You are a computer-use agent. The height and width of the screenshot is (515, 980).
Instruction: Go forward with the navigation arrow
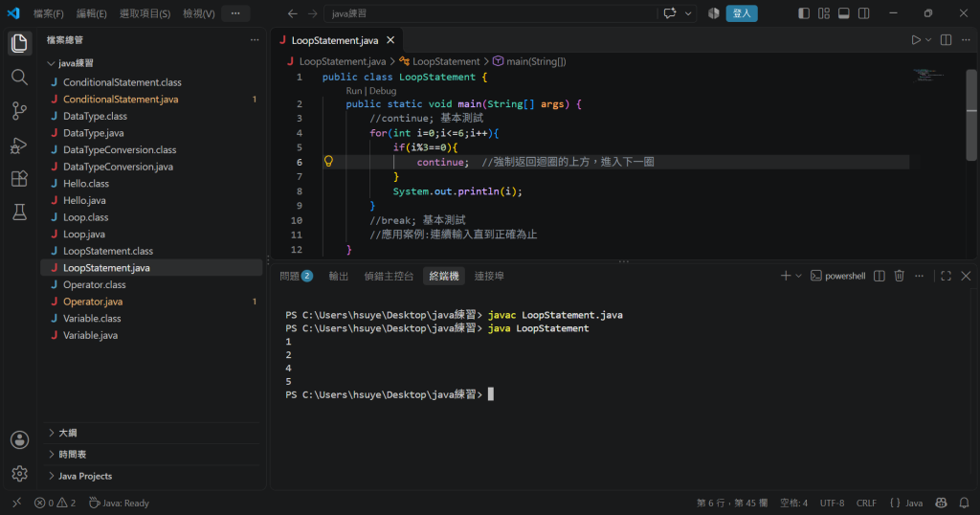(x=313, y=13)
